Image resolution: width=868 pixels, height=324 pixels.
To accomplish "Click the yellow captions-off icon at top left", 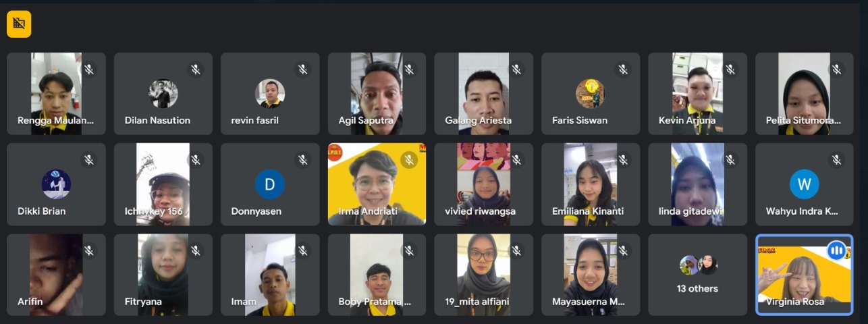I will [x=19, y=24].
